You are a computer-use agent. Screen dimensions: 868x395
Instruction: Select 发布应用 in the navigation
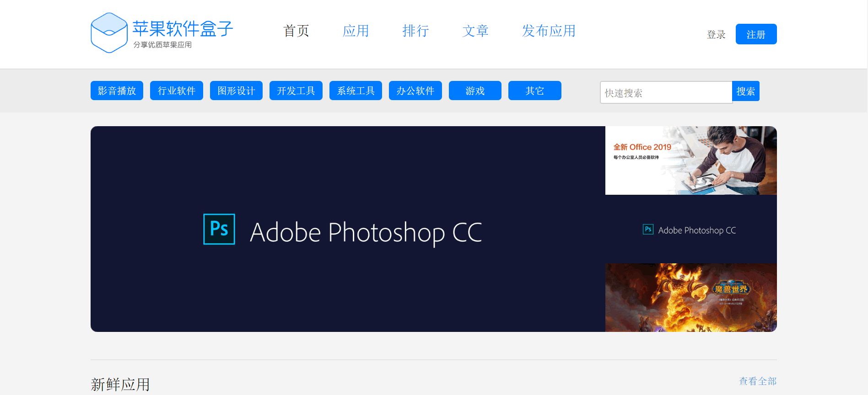click(x=549, y=31)
